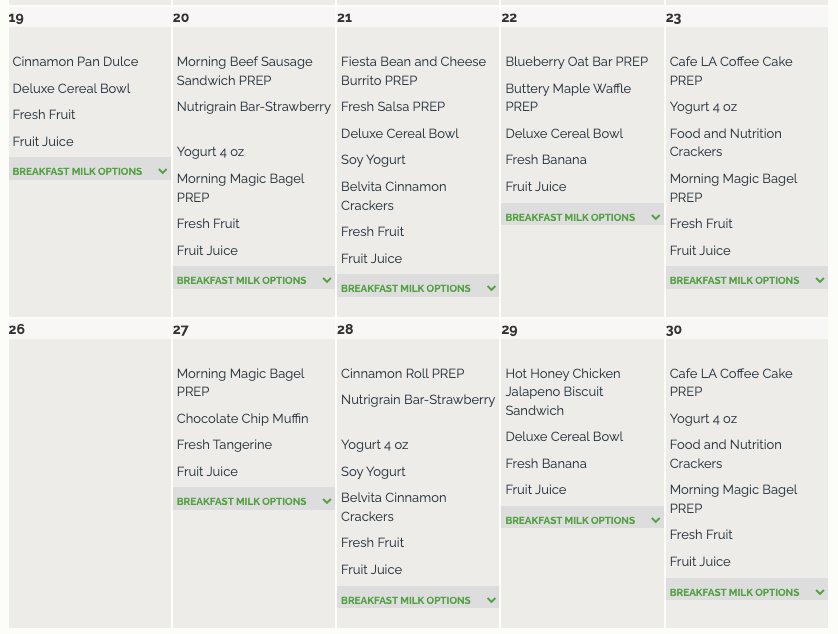Image resolution: width=838 pixels, height=634 pixels.
Task: Open Blueberry Oat Bar PREP item
Action: tap(576, 62)
